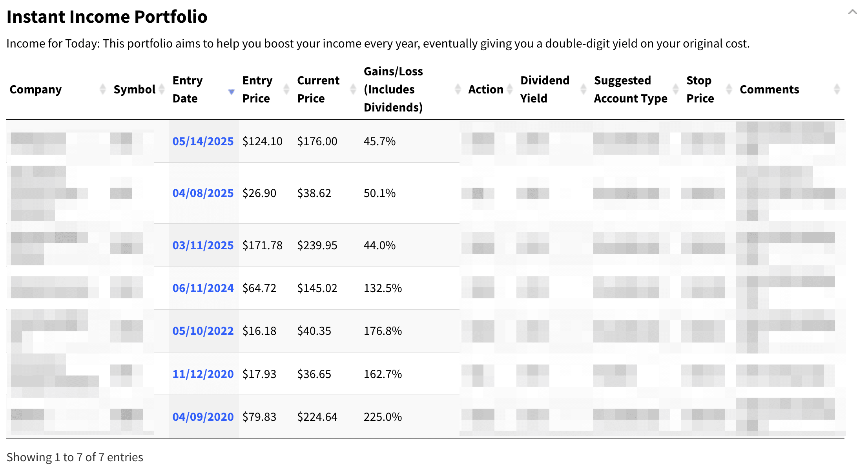This screenshot has width=868, height=475.
Task: Sort by Comments column arrows
Action: click(837, 90)
